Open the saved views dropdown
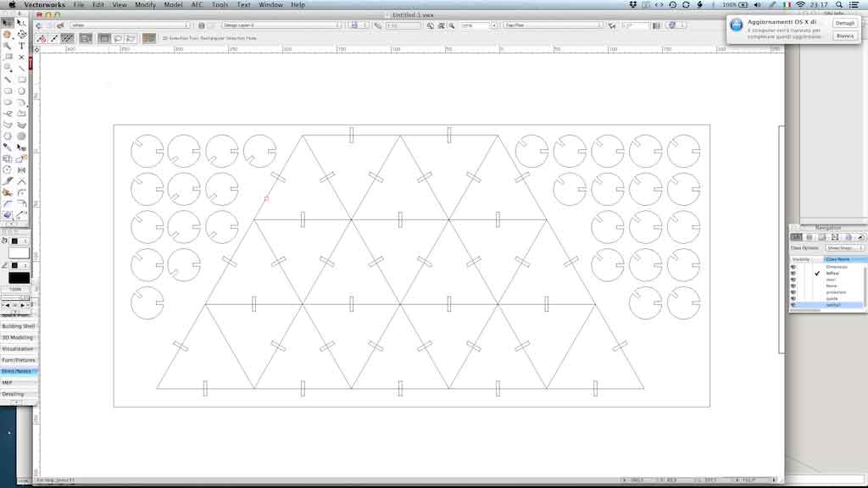The image size is (868, 488). point(358,25)
